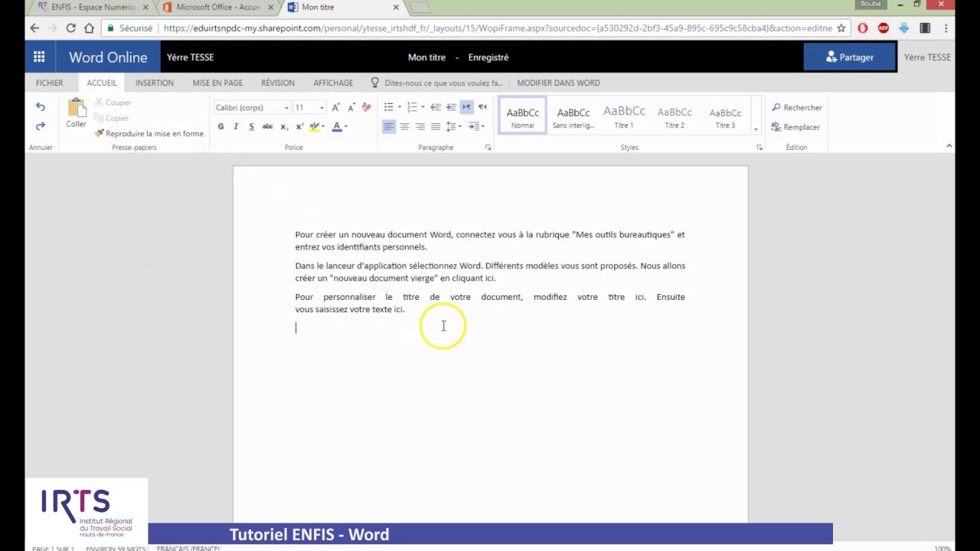Click the Mon titre document name
The image size is (980, 551).
click(x=426, y=57)
